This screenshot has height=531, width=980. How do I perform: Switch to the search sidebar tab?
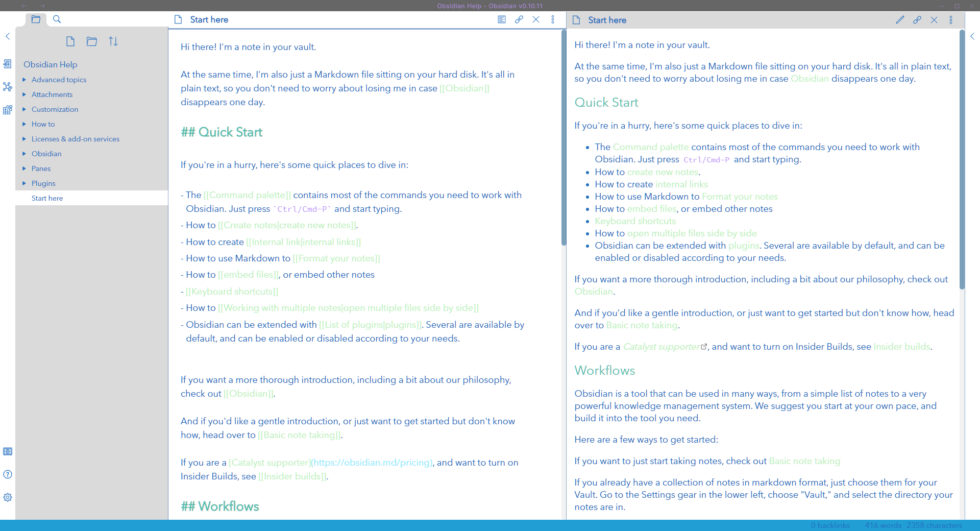pyautogui.click(x=57, y=19)
